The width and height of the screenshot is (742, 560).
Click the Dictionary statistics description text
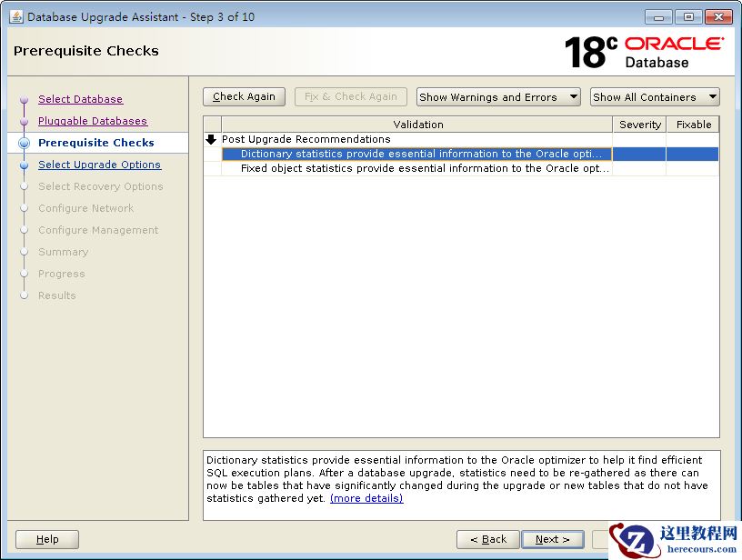click(x=457, y=479)
